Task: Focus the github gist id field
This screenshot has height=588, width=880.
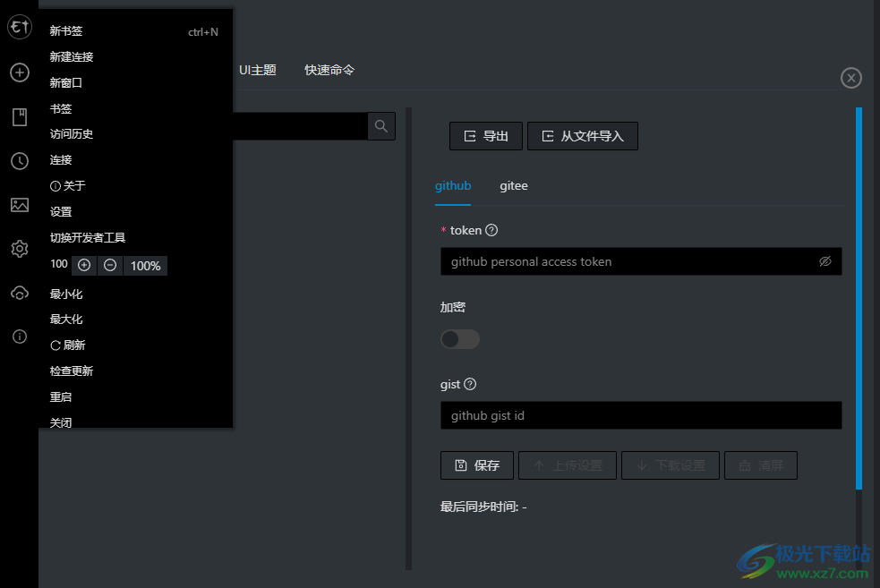Action: pos(641,415)
